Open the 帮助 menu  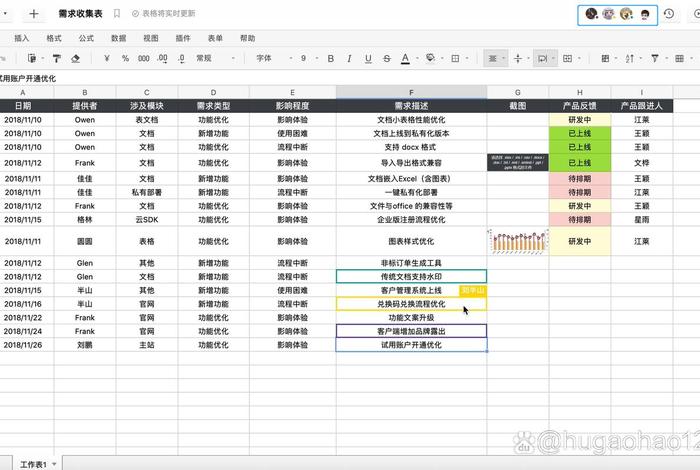click(x=247, y=38)
